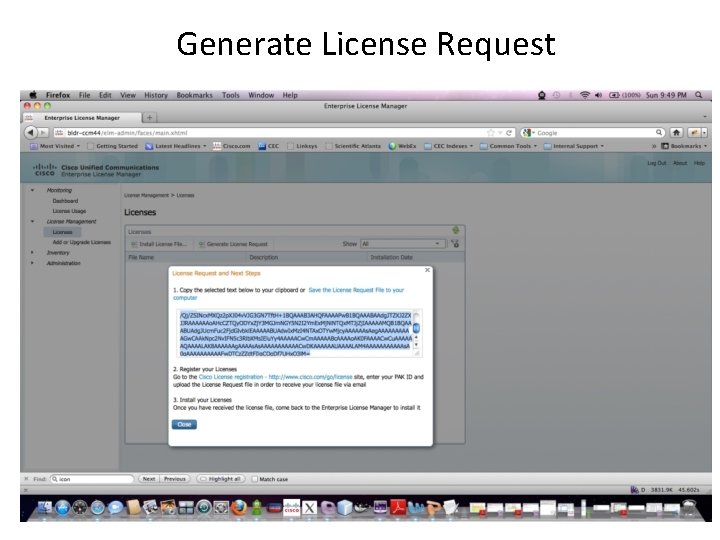
Task: Open the Firefox File menu
Action: [84, 95]
